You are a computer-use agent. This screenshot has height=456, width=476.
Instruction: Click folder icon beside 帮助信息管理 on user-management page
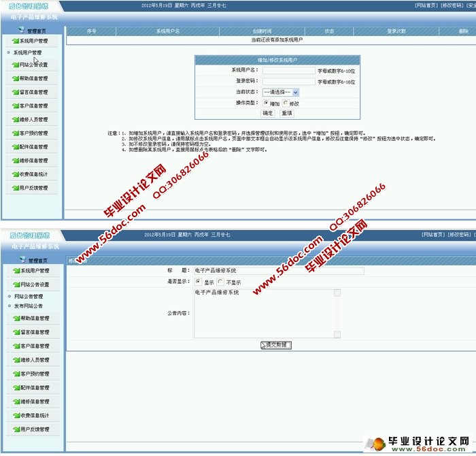point(16,78)
